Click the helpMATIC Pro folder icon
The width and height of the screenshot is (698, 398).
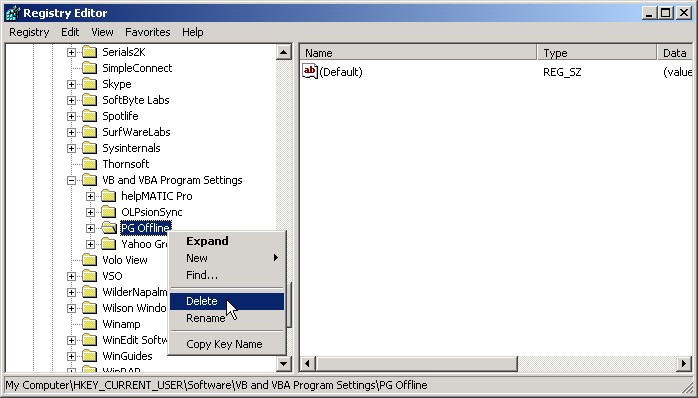(108, 196)
